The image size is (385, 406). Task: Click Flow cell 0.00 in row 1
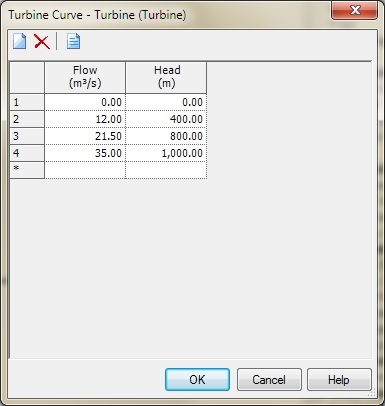(x=85, y=102)
